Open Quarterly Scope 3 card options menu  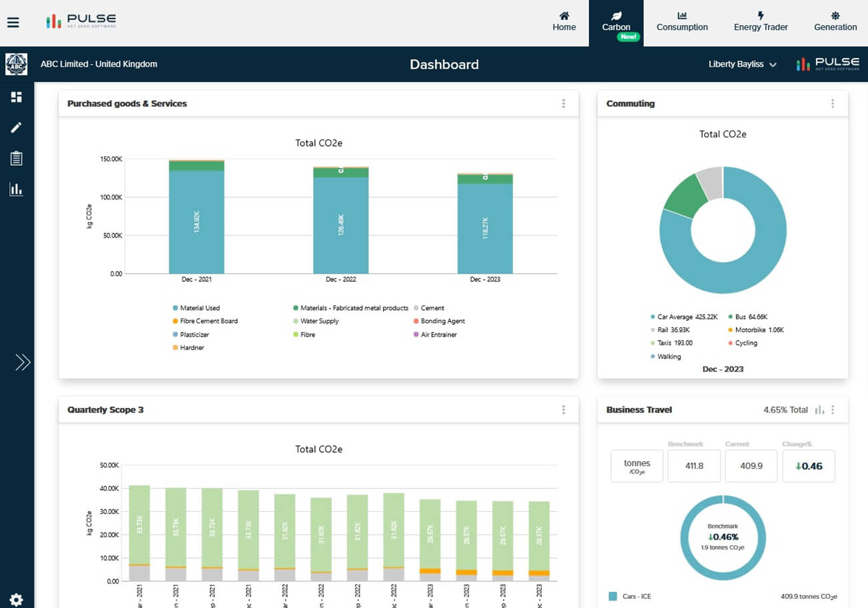click(564, 409)
